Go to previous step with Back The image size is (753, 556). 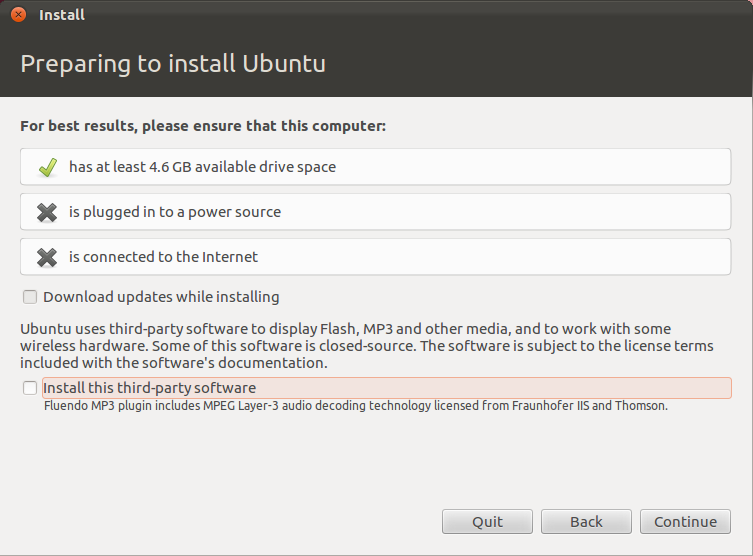point(586,521)
